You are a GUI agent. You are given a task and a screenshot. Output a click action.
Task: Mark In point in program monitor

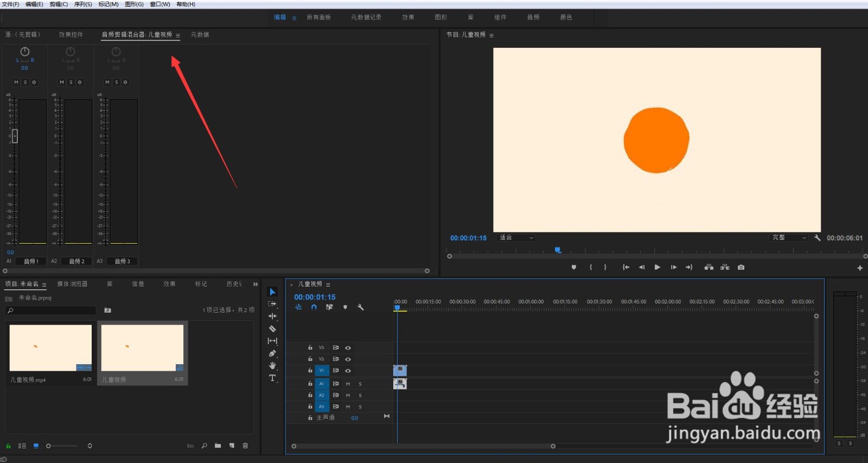[x=590, y=267]
